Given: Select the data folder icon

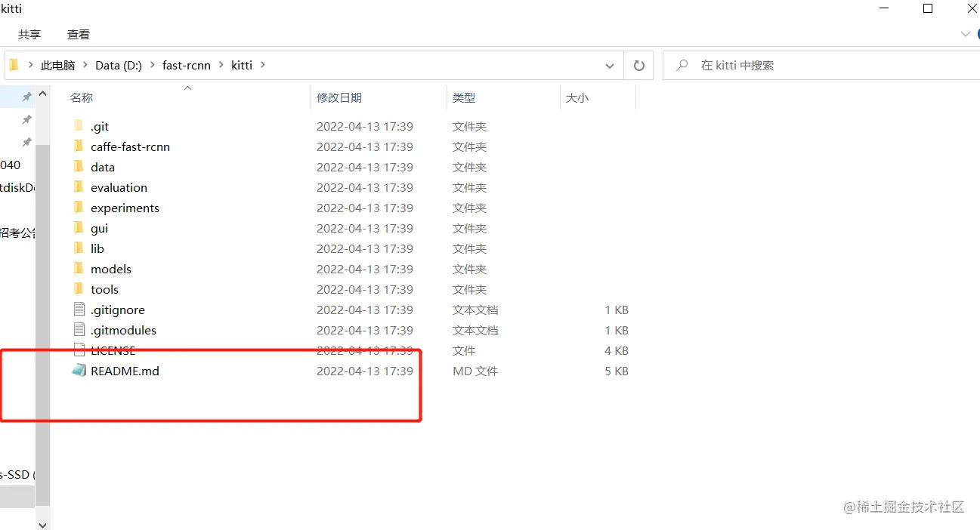Looking at the screenshot, I should click(79, 166).
